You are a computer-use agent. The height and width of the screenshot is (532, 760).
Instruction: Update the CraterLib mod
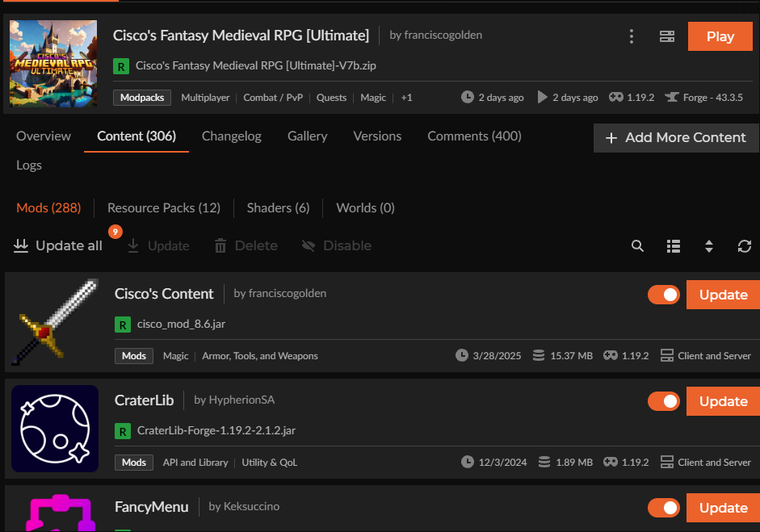[x=723, y=401]
